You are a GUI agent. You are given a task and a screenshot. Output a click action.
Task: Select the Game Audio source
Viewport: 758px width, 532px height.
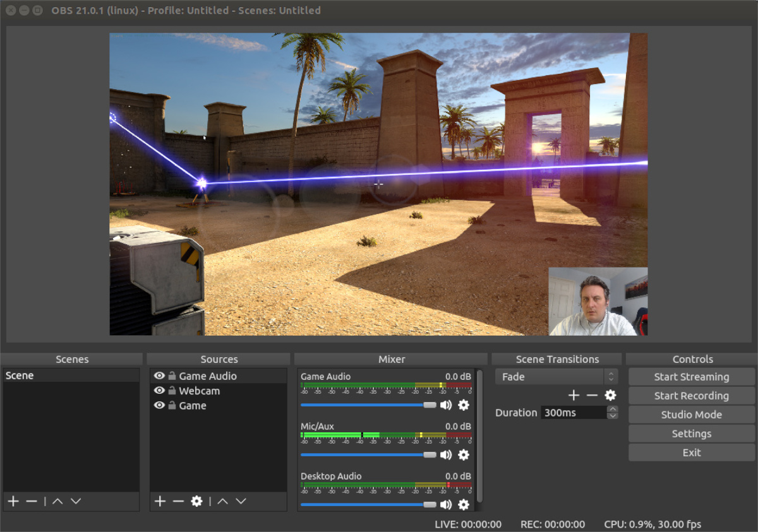coord(208,375)
